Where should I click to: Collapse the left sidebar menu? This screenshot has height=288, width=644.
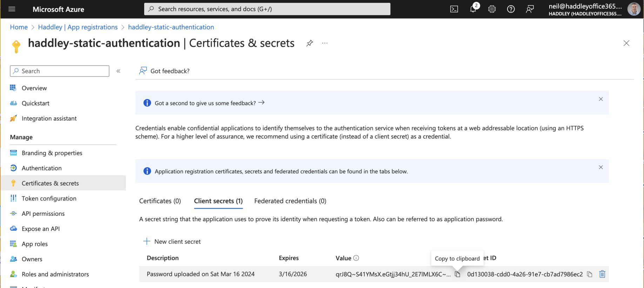(119, 71)
